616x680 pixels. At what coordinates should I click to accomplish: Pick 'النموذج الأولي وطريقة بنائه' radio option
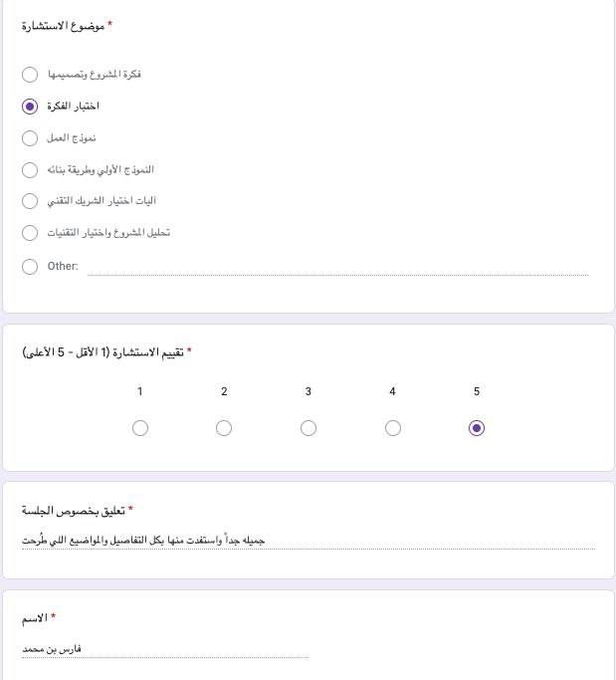[x=30, y=169]
